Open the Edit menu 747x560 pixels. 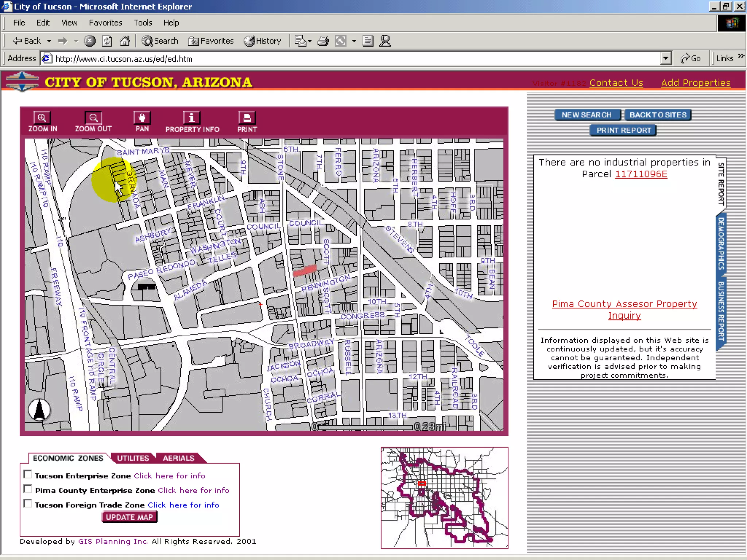[43, 23]
